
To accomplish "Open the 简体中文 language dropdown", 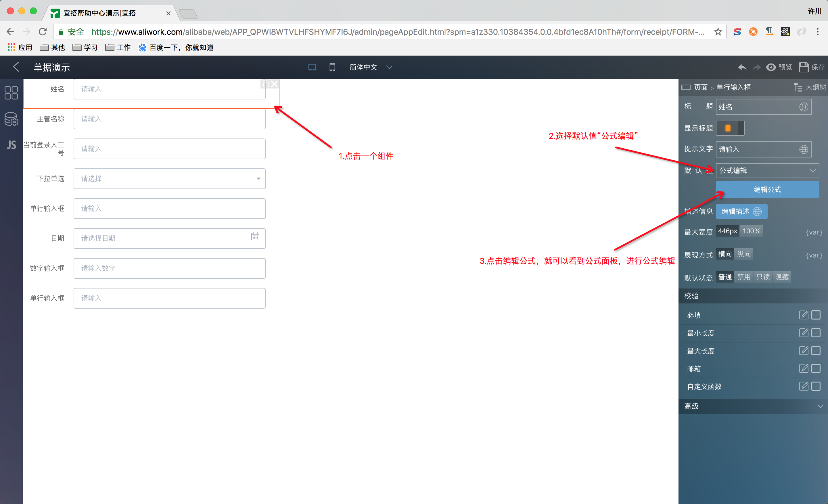I will click(370, 67).
